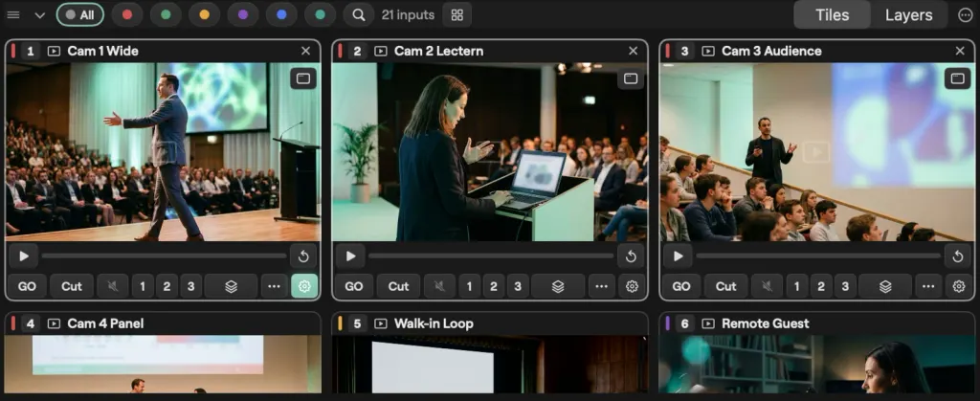
Task: Close the Cam 3 Audience tile
Action: (x=960, y=52)
